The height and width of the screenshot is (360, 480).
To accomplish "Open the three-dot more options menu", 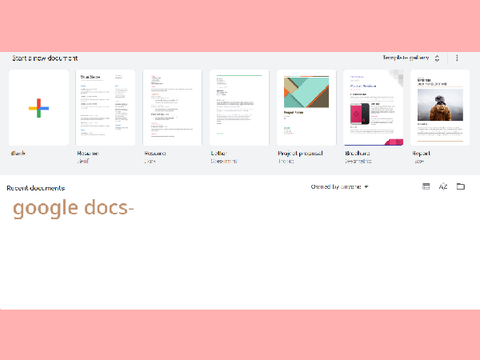I will pyautogui.click(x=457, y=58).
